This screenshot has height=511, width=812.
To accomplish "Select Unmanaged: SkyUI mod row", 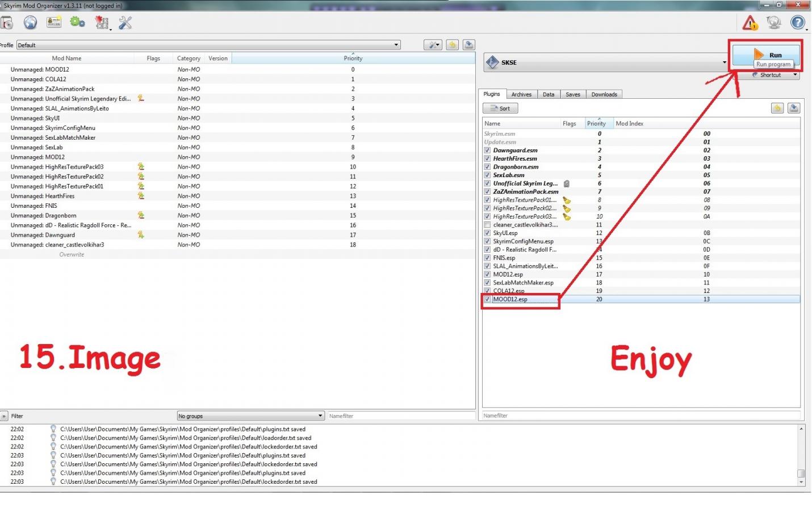I will tap(237, 118).
